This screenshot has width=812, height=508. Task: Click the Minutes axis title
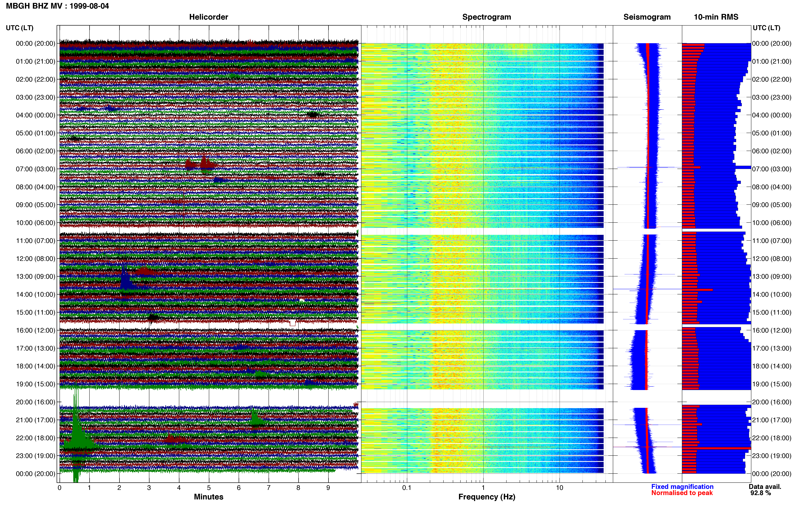pyautogui.click(x=209, y=497)
